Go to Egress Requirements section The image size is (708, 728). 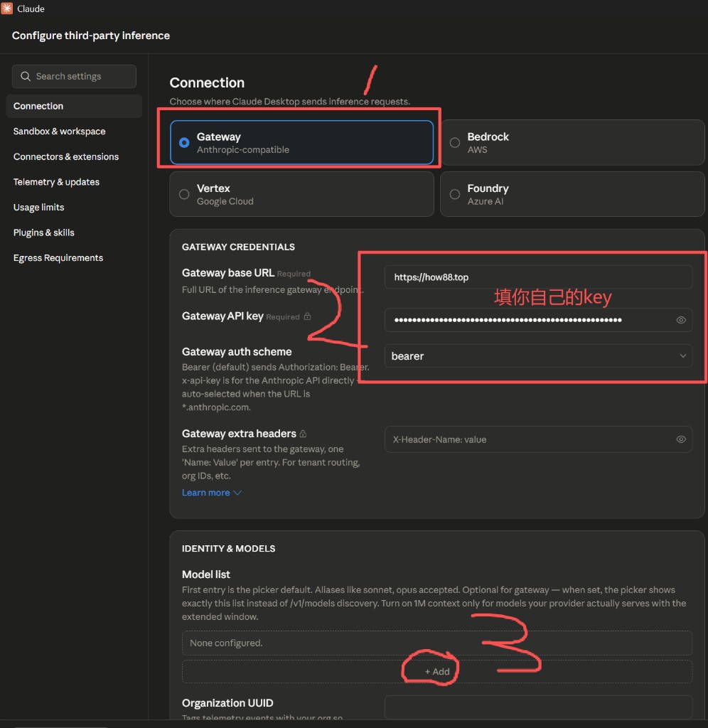coord(58,257)
